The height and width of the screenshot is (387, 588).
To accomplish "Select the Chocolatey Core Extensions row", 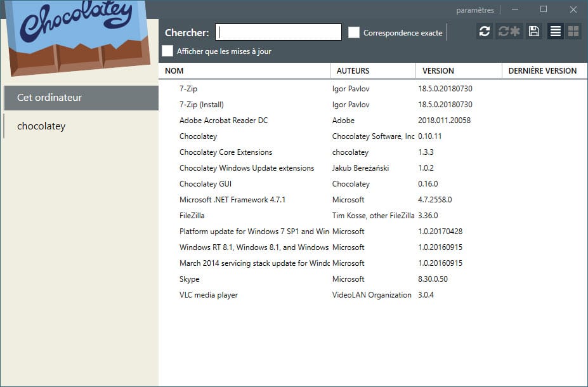I will click(x=373, y=152).
